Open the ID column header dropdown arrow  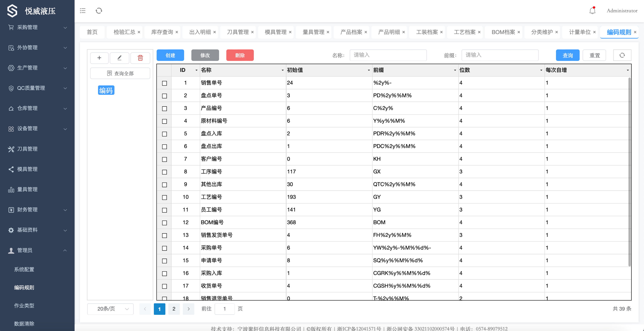click(196, 71)
